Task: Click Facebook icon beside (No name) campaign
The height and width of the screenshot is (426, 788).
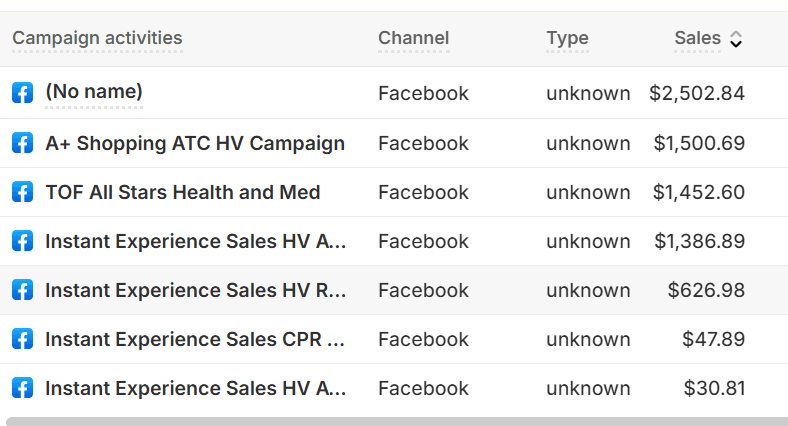Action: coord(22,93)
